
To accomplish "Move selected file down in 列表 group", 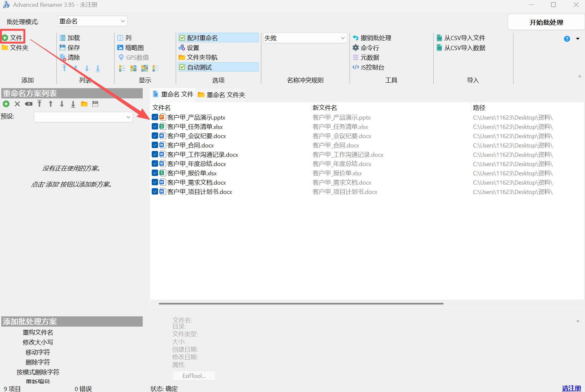I will 87,68.
